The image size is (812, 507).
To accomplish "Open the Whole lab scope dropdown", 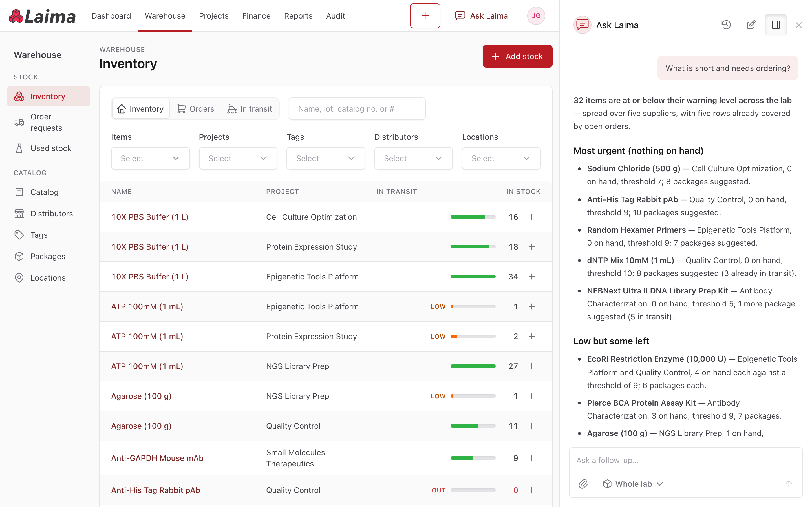I will point(633,484).
